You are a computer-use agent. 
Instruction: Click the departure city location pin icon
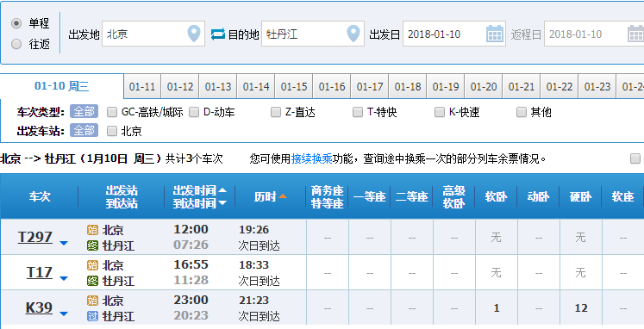(x=194, y=34)
